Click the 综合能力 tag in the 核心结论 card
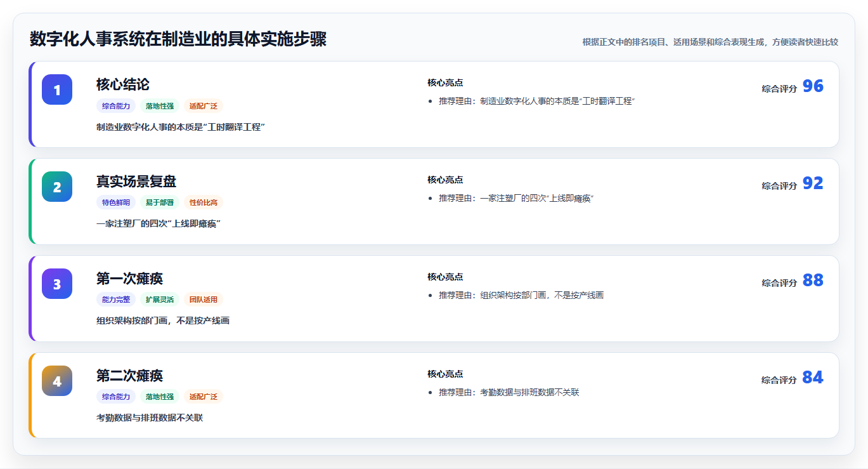The width and height of the screenshot is (868, 469). tap(116, 106)
